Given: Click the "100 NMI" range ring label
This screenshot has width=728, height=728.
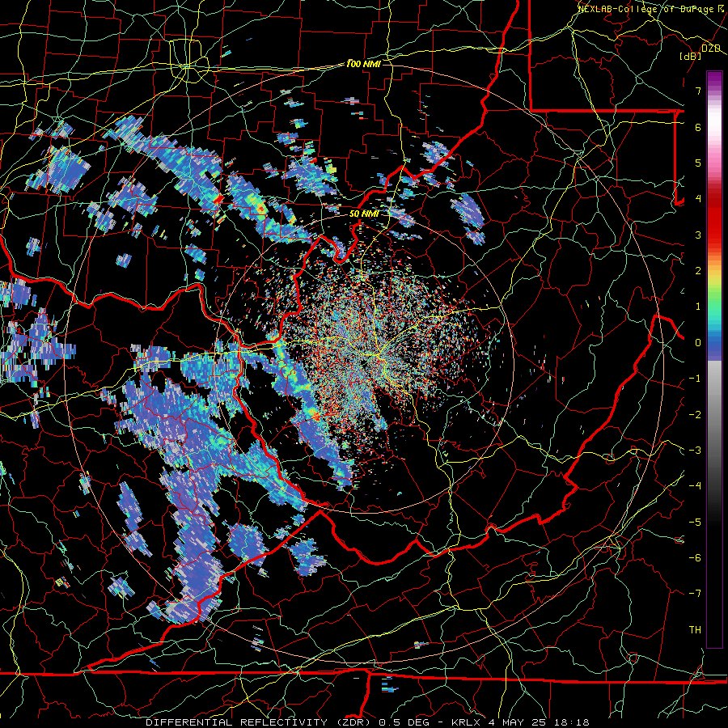Looking at the screenshot, I should pos(363,64).
